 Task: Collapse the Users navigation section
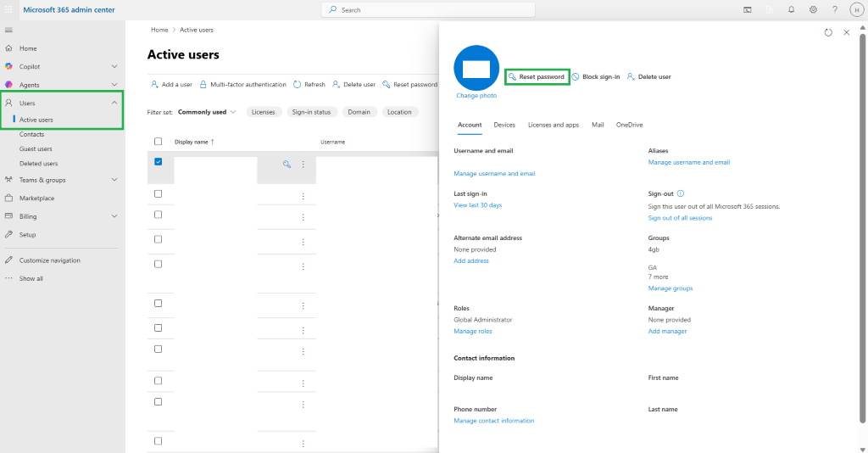tap(114, 103)
